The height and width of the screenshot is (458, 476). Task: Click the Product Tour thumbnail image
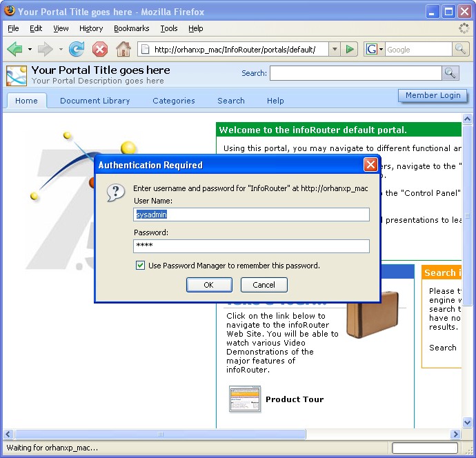[245, 399]
